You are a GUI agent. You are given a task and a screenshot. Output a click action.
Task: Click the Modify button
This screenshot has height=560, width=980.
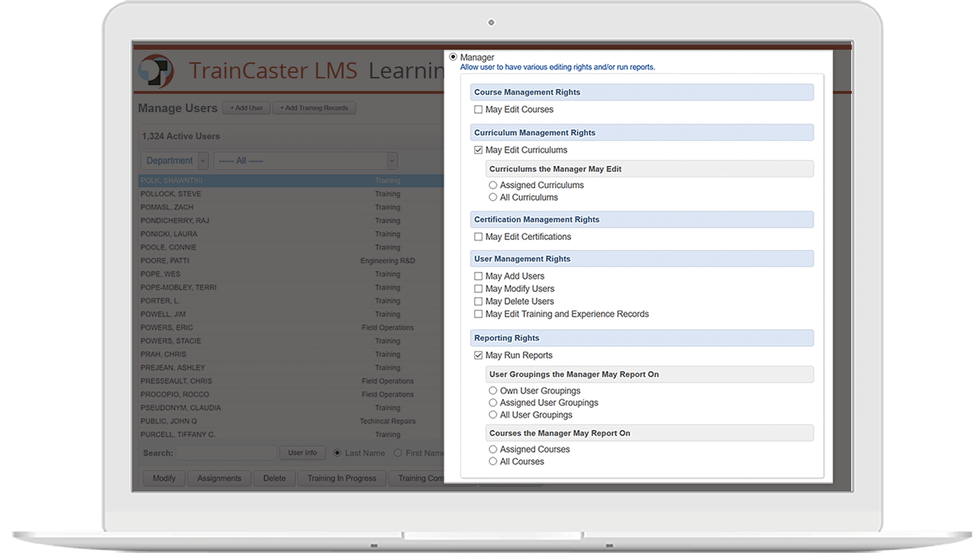(164, 479)
